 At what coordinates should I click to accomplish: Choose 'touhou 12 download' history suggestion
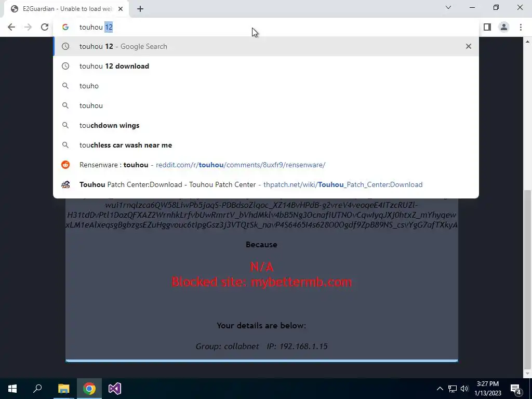tap(266, 66)
